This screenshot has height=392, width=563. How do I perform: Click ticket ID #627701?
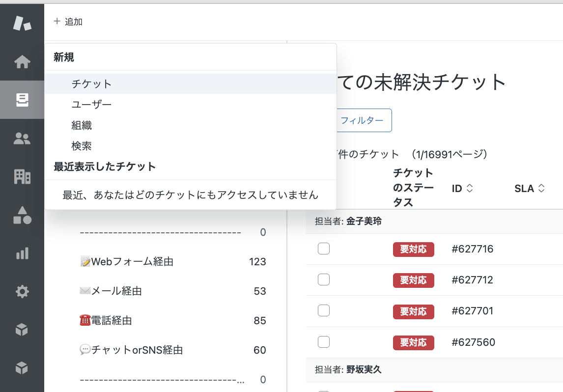(473, 311)
